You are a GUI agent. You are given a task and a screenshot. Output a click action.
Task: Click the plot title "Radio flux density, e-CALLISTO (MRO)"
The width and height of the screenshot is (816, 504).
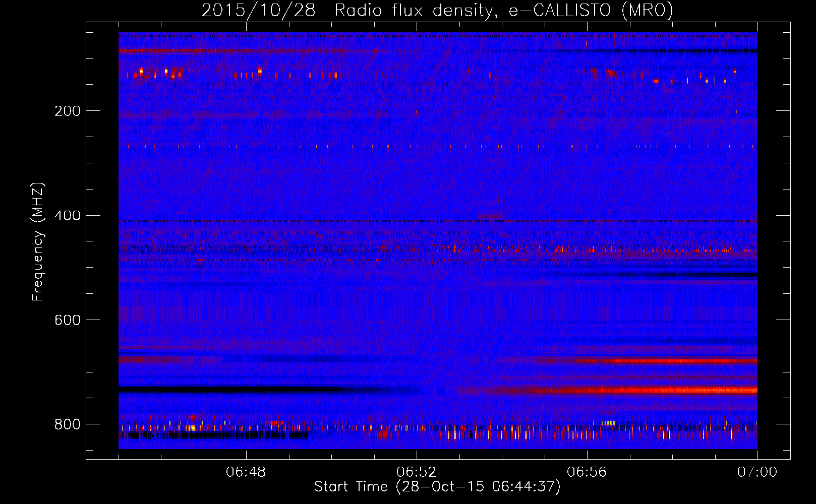[504, 10]
